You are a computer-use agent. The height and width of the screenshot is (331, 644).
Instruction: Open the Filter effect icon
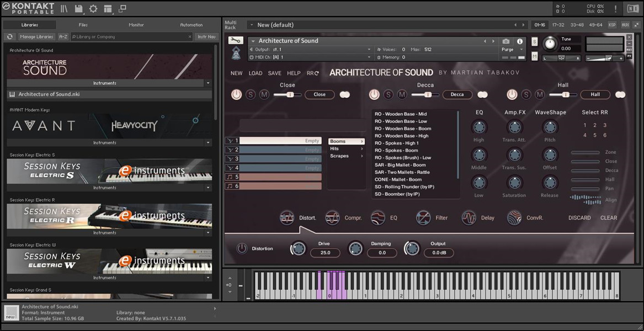tap(423, 218)
